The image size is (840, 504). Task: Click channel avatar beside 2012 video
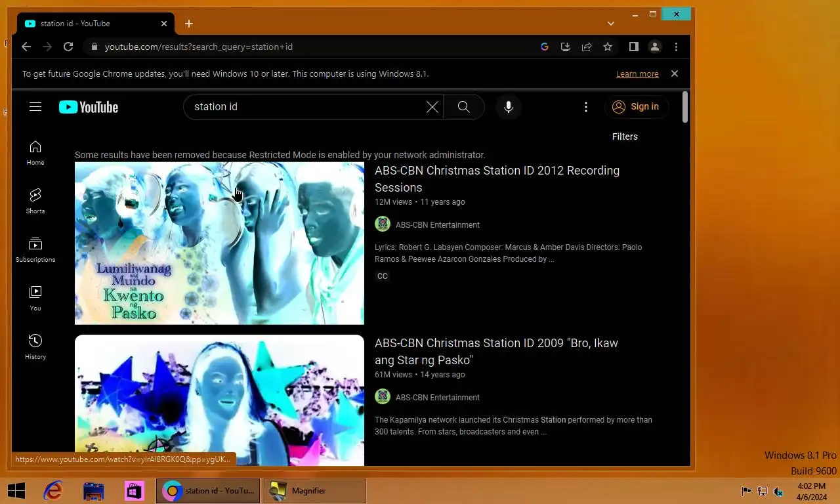pos(383,224)
